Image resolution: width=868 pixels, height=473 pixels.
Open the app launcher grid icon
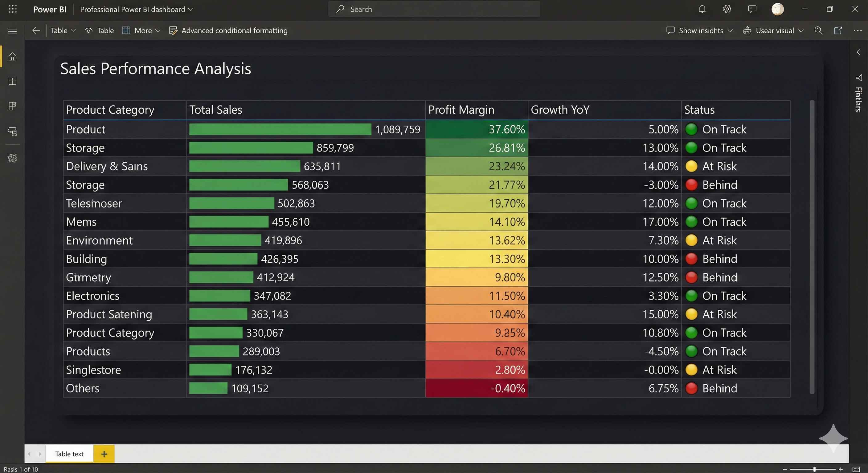point(13,9)
